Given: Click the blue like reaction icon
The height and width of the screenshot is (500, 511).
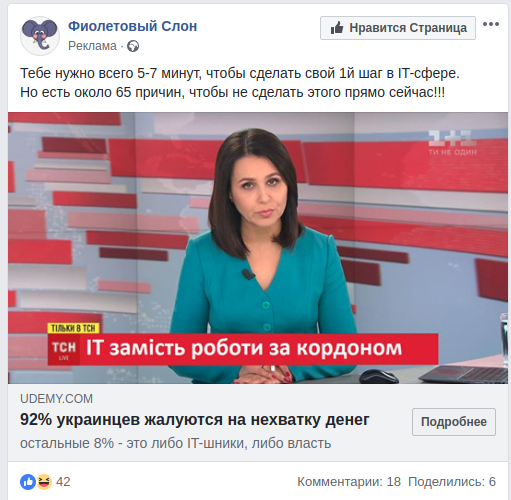Looking at the screenshot, I should [28, 482].
